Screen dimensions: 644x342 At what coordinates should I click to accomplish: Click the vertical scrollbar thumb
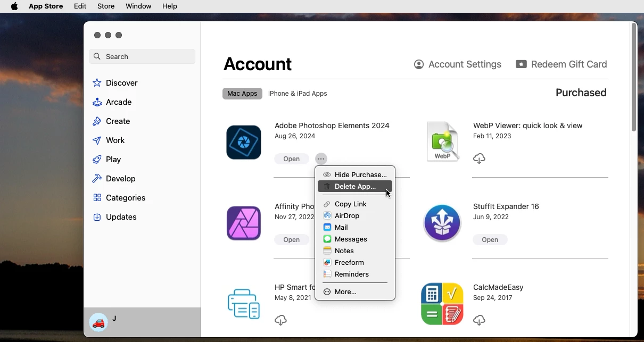(x=633, y=78)
